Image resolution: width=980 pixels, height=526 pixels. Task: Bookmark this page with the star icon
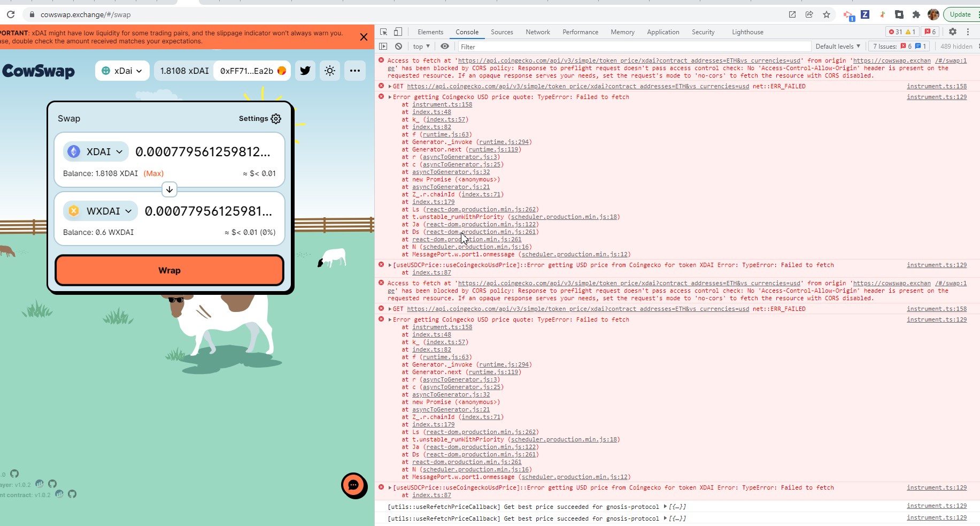[x=827, y=14]
